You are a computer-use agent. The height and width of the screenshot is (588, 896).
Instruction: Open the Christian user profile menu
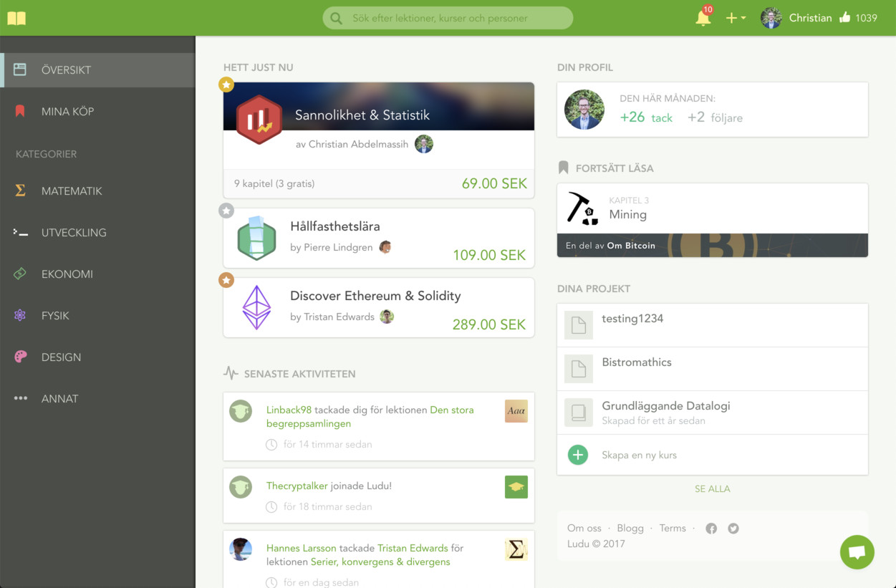[796, 18]
